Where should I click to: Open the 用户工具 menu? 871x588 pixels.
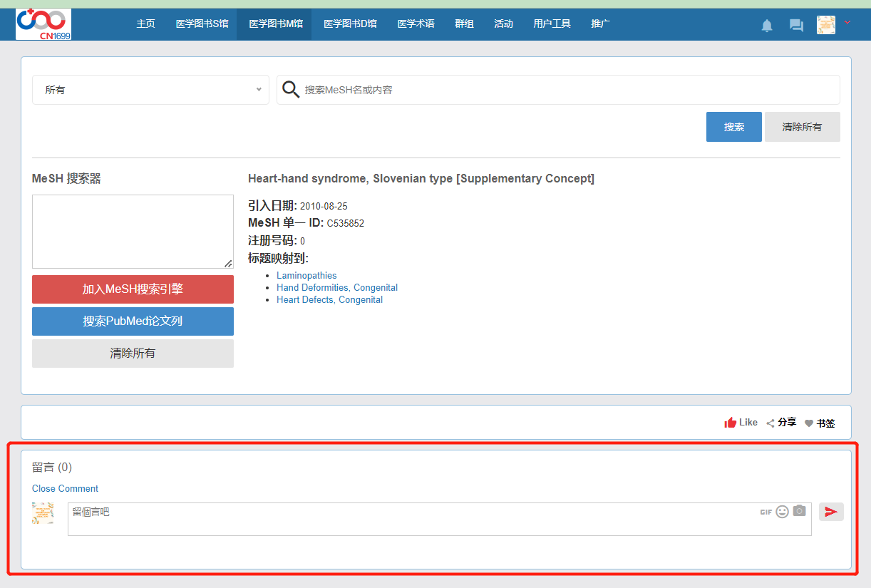click(552, 24)
